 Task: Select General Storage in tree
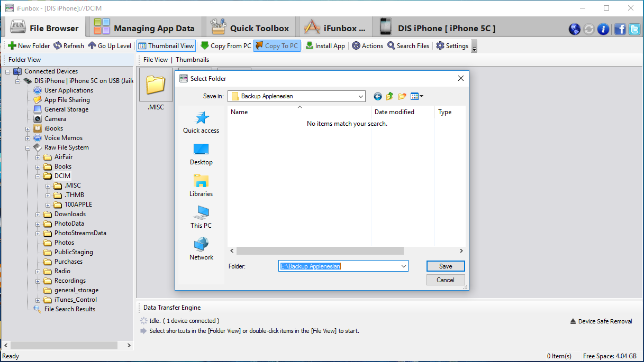pos(66,109)
